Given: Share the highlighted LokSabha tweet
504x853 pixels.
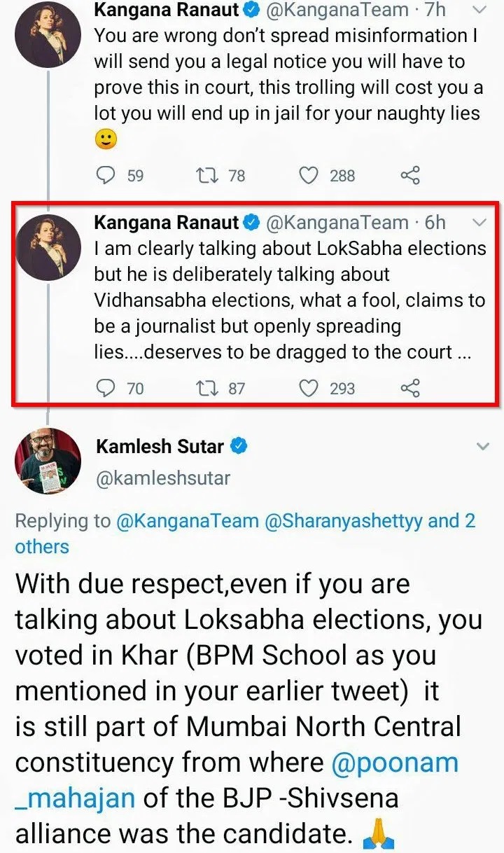Looking at the screenshot, I should (409, 387).
